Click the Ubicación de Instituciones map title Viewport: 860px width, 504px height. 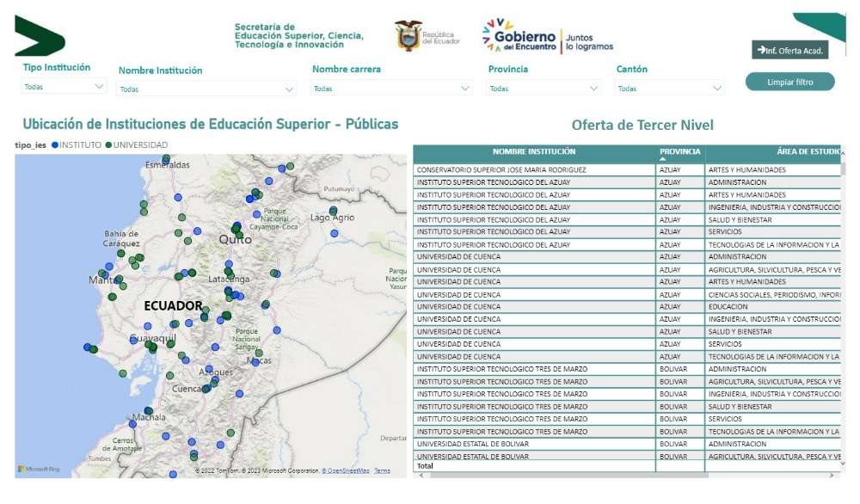[x=211, y=124]
